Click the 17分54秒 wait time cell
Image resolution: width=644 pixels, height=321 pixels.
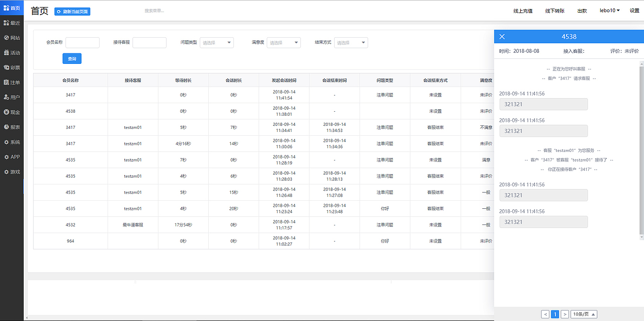[183, 225]
